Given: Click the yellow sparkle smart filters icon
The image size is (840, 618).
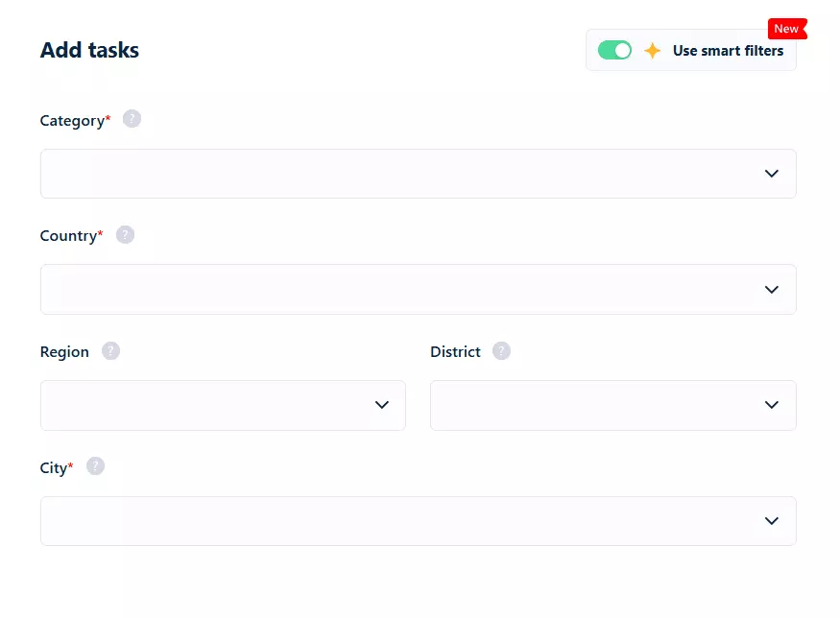Looking at the screenshot, I should pos(653,51).
